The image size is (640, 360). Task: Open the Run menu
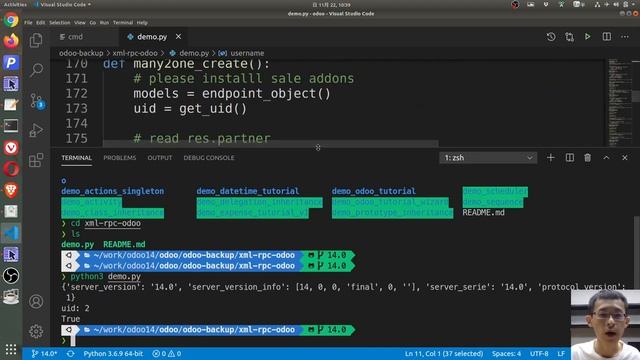click(x=104, y=23)
